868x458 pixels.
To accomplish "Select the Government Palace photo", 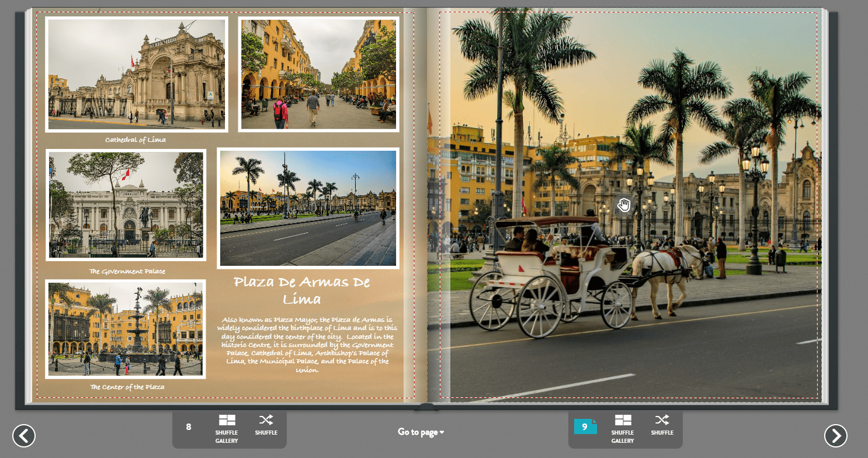I will (127, 206).
